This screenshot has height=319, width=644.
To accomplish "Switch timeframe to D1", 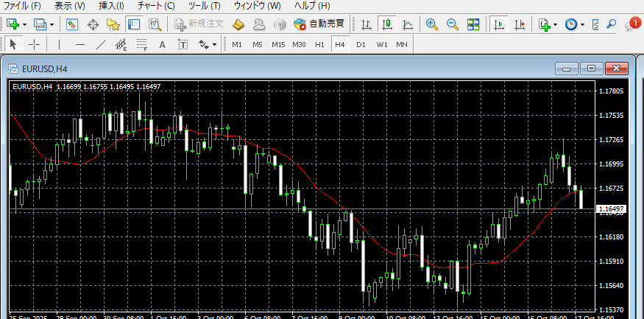I will [x=361, y=44].
